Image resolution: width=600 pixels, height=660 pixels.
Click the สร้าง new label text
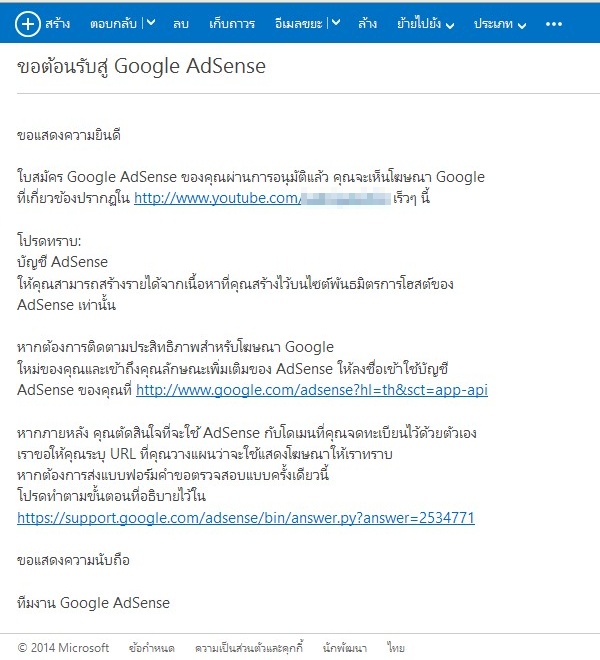(x=57, y=24)
